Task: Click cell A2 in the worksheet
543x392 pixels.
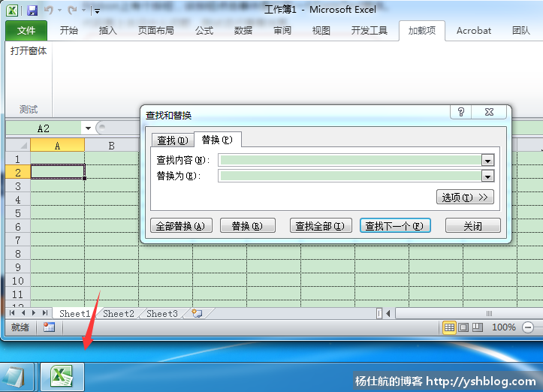Action: click(x=58, y=172)
